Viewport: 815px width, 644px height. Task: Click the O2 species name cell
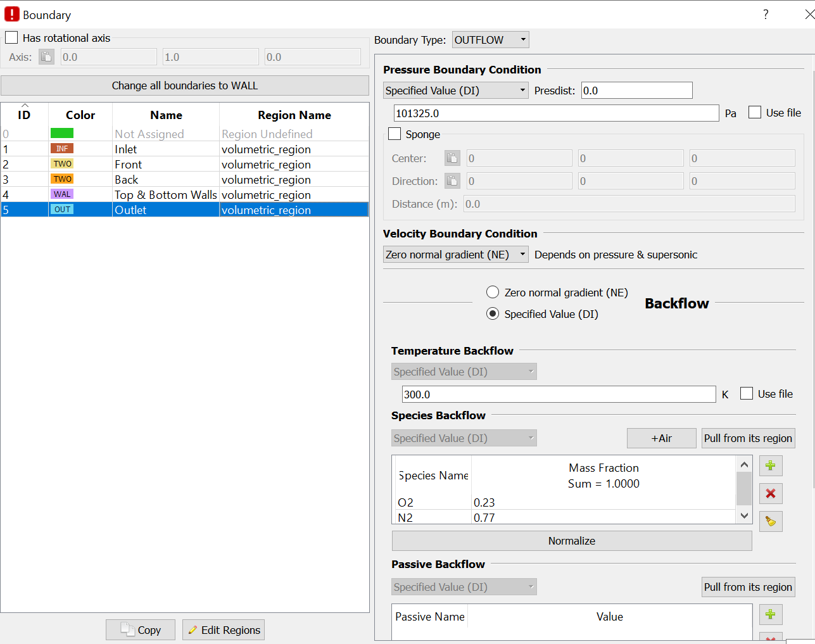[x=433, y=502]
